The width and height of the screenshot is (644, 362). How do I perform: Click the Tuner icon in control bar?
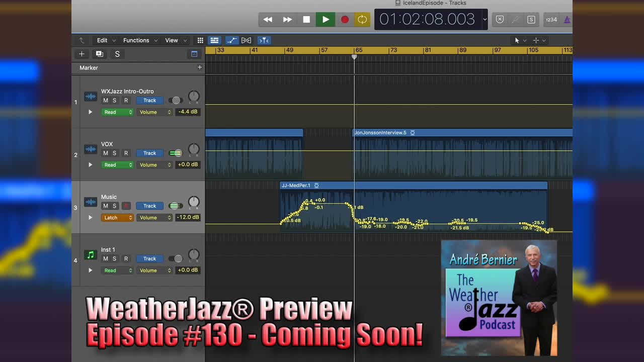click(515, 20)
